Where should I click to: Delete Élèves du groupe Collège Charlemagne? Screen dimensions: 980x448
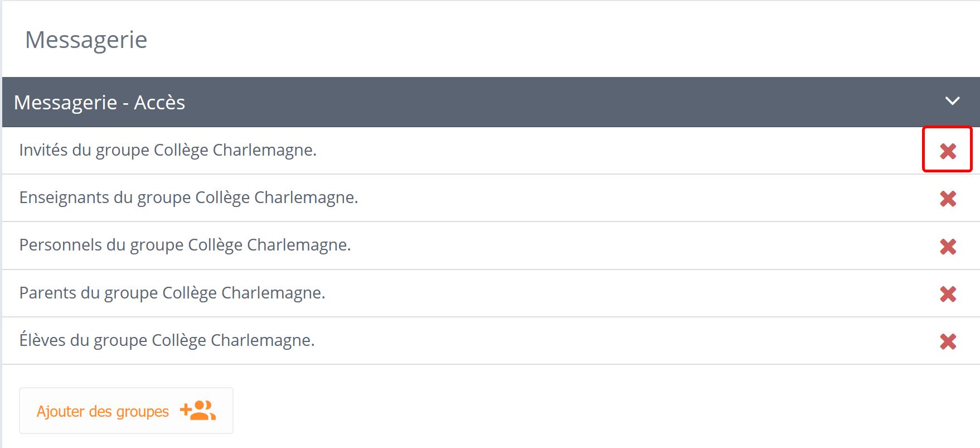click(948, 341)
